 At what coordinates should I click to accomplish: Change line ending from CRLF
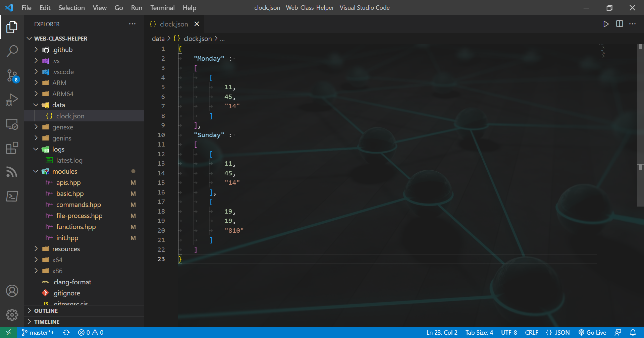pos(532,332)
